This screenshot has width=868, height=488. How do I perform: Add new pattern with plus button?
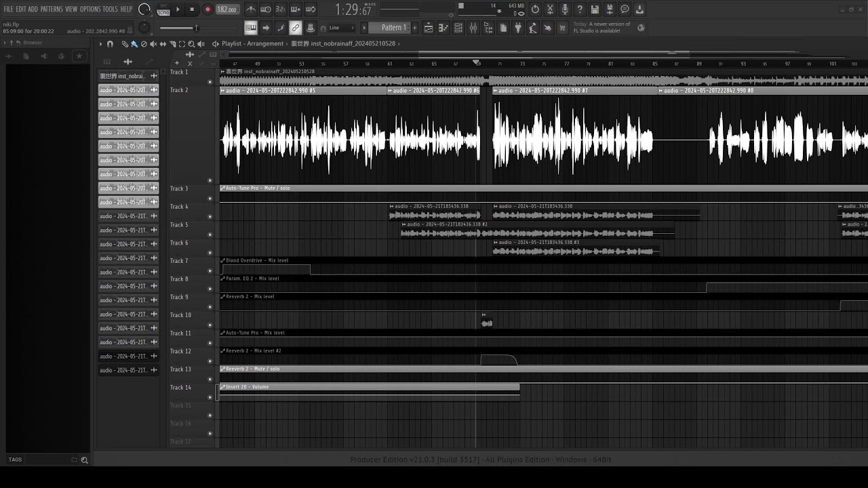click(414, 28)
